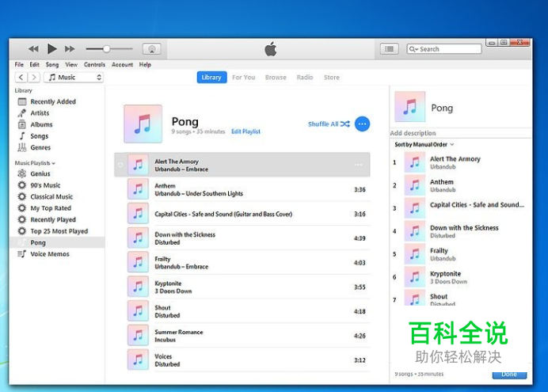
Task: Select Down with the Sickness in main list
Action: (x=242, y=238)
